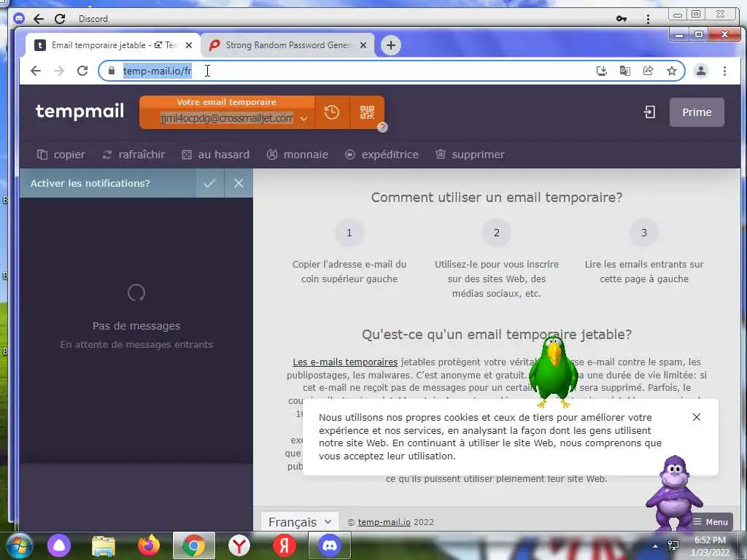The height and width of the screenshot is (560, 747).
Task: Share this page icon
Action: (x=648, y=71)
